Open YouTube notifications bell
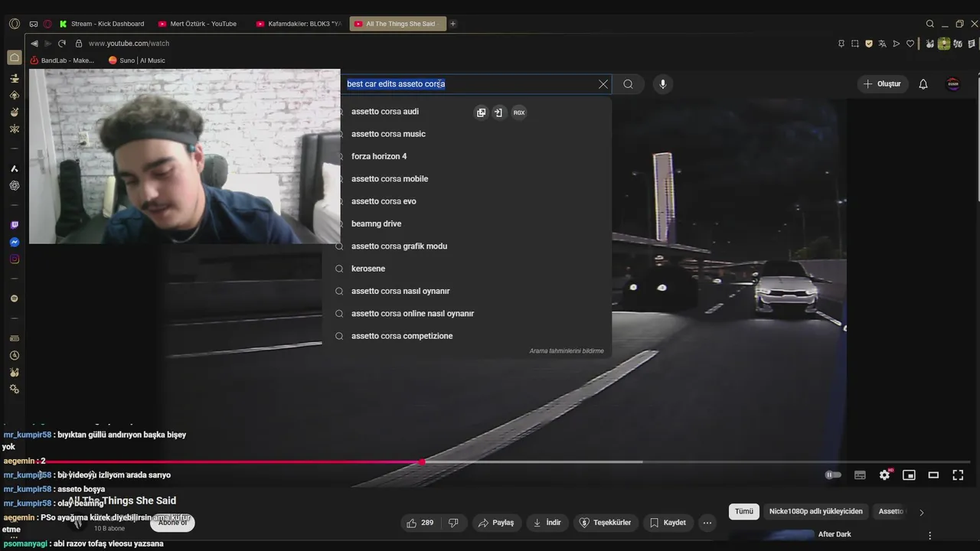Viewport: 980px width, 551px height. click(x=923, y=84)
